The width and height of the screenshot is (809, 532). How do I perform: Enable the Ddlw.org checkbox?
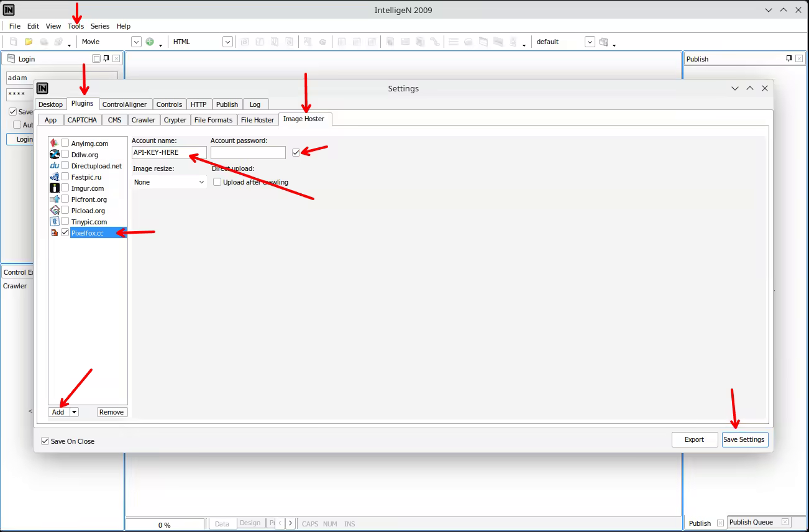pos(65,155)
